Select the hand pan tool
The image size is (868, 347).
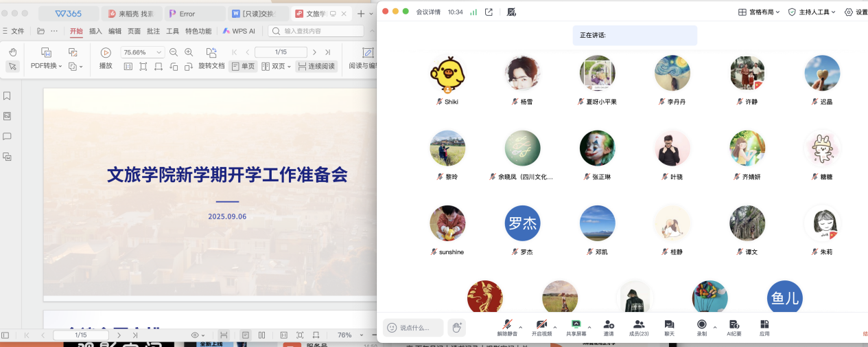(12, 52)
